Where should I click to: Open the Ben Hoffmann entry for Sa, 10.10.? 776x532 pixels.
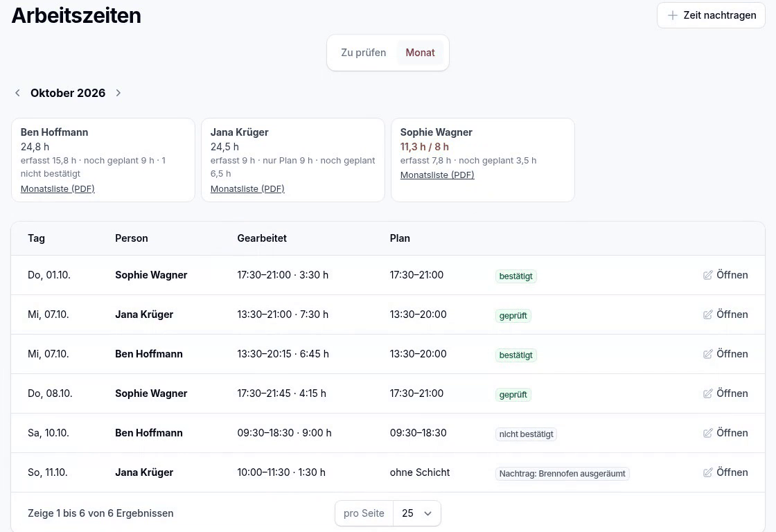pyautogui.click(x=725, y=433)
